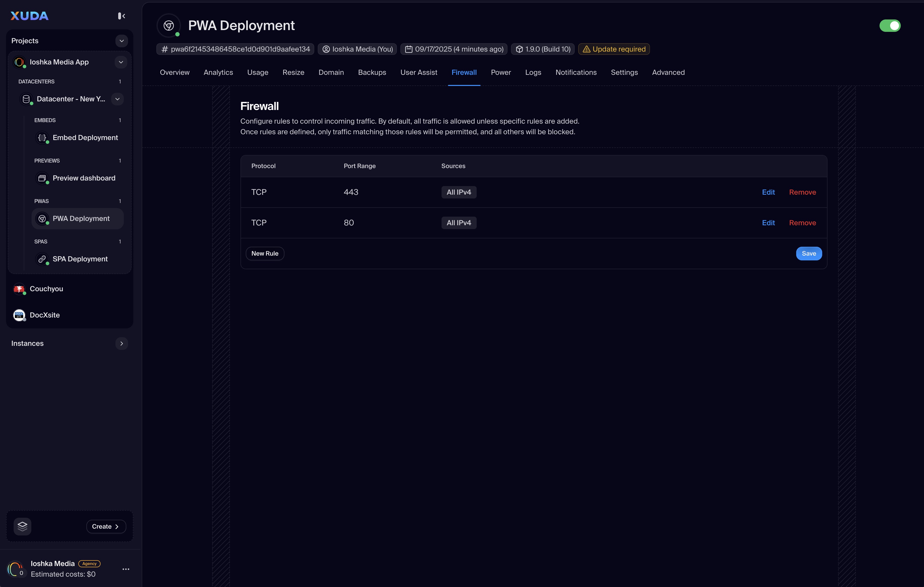Click the Update required badge
The image size is (924, 587).
tap(614, 49)
